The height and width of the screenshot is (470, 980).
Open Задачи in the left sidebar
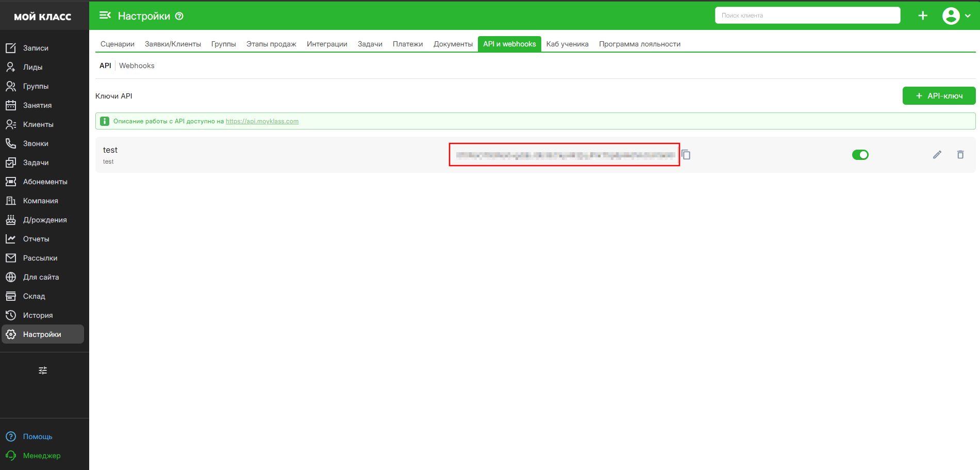[42, 163]
